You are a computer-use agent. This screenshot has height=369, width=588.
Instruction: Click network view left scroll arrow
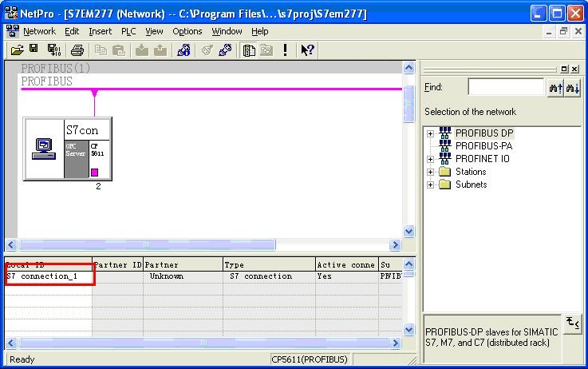(x=10, y=244)
